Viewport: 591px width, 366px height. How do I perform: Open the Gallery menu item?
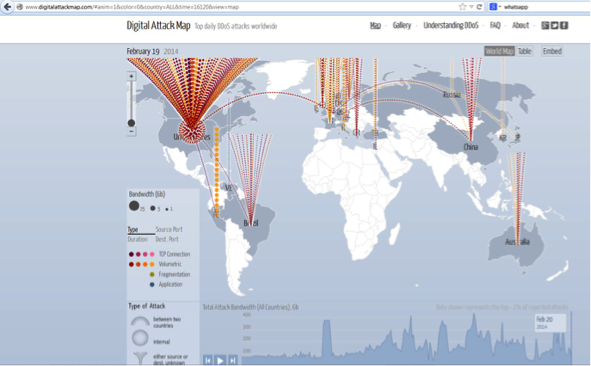[402, 25]
